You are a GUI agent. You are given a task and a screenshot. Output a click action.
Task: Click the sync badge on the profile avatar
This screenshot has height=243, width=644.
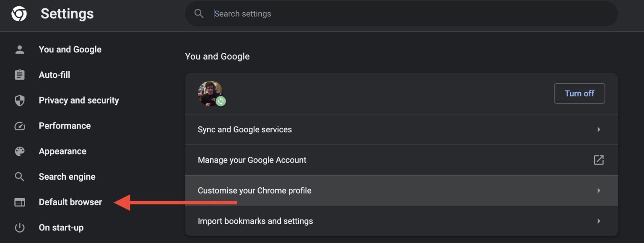pos(222,101)
